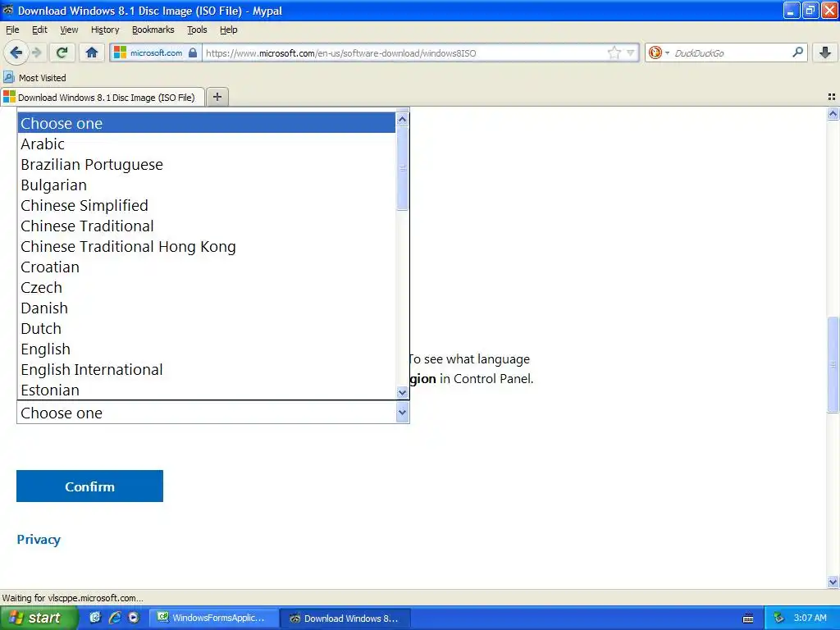Click the language list scrollbar thumb

[402, 168]
